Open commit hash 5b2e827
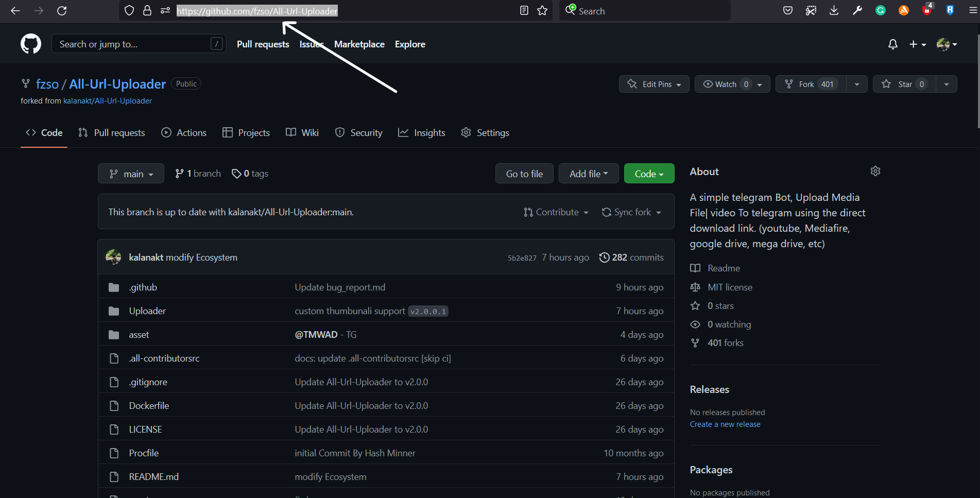 pos(522,258)
